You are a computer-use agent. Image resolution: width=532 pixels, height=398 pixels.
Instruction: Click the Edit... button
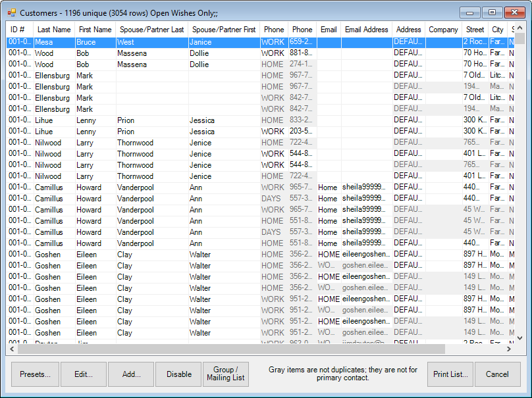tap(84, 374)
